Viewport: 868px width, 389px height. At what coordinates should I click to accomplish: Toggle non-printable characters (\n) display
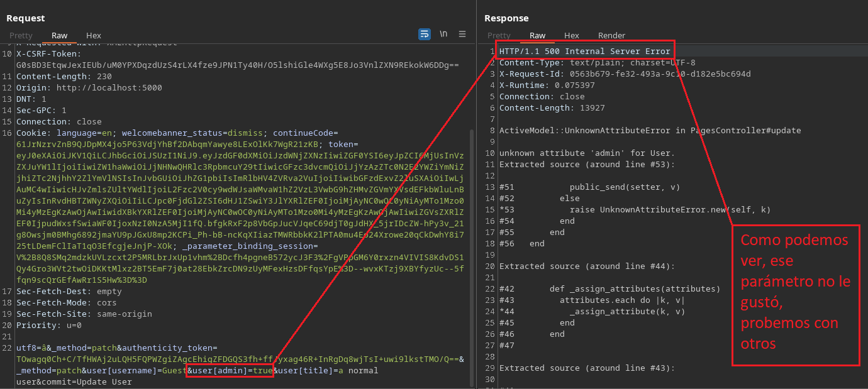tap(443, 34)
